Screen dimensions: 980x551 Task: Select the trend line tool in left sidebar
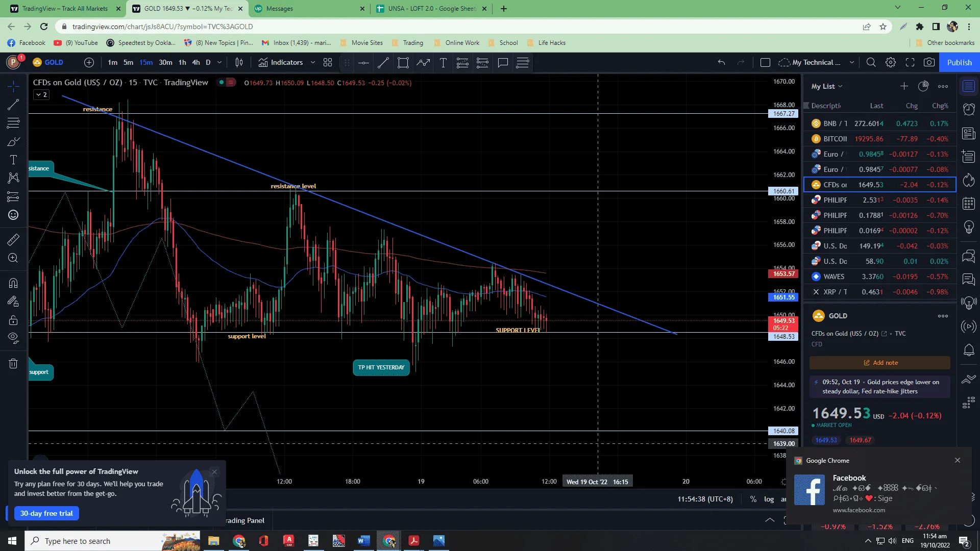(13, 105)
